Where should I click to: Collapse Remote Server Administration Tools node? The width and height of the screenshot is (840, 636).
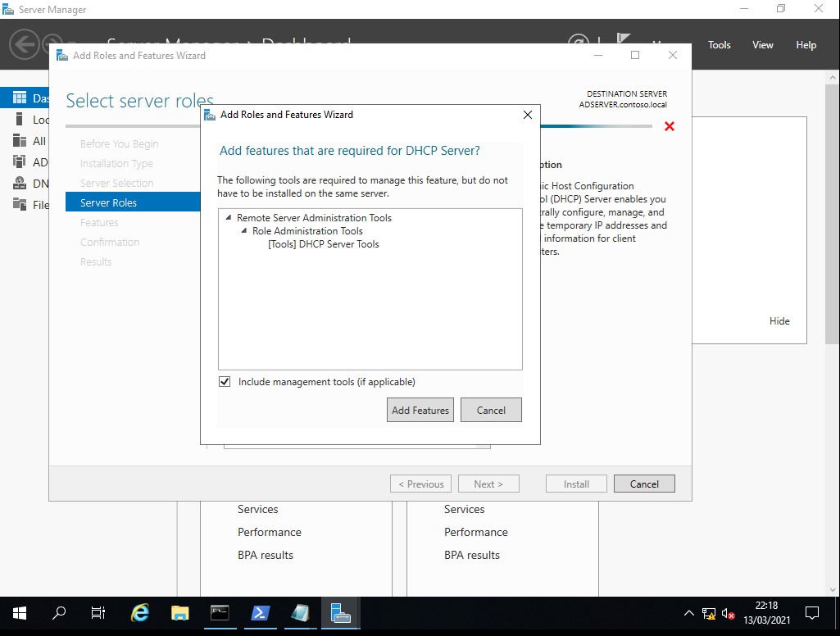click(228, 219)
